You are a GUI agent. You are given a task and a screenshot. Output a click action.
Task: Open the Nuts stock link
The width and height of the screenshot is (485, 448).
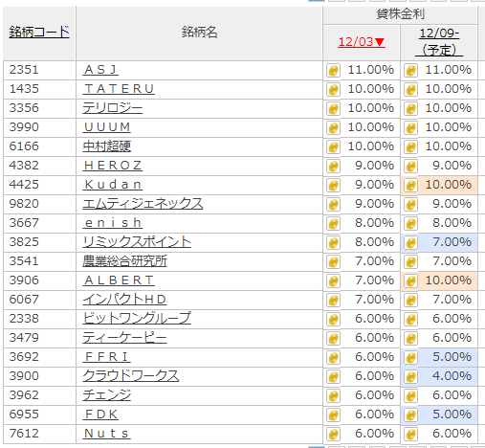pyautogui.click(x=106, y=434)
